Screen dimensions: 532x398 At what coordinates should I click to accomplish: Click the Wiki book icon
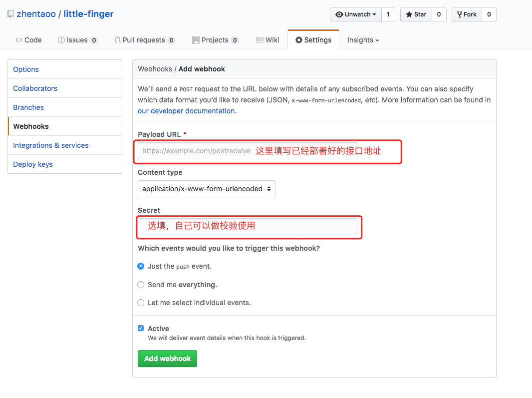(260, 40)
